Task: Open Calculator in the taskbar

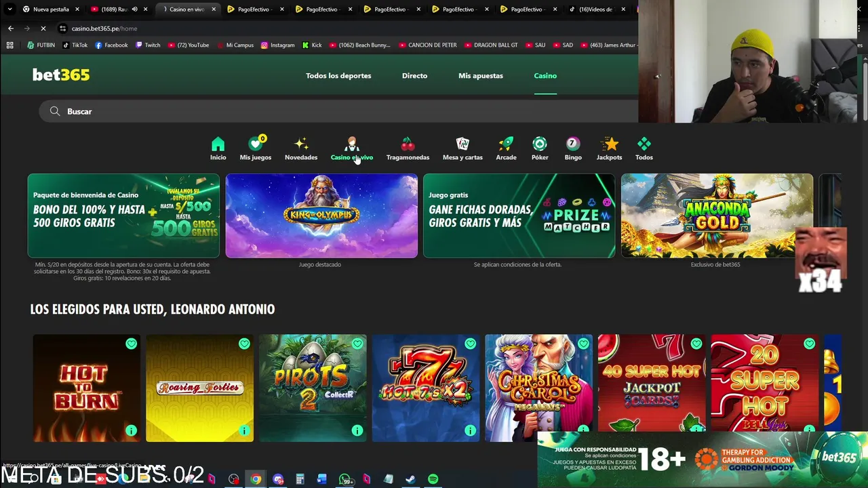Action: point(300,479)
